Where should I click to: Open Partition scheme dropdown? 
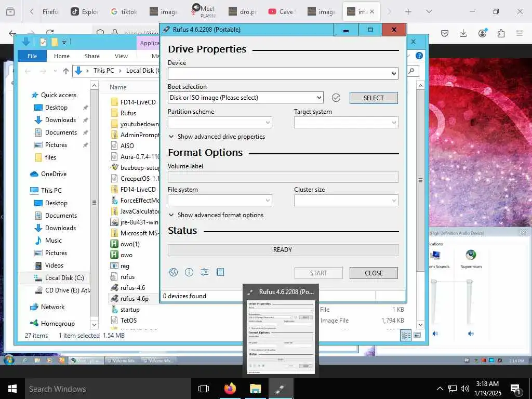(220, 123)
